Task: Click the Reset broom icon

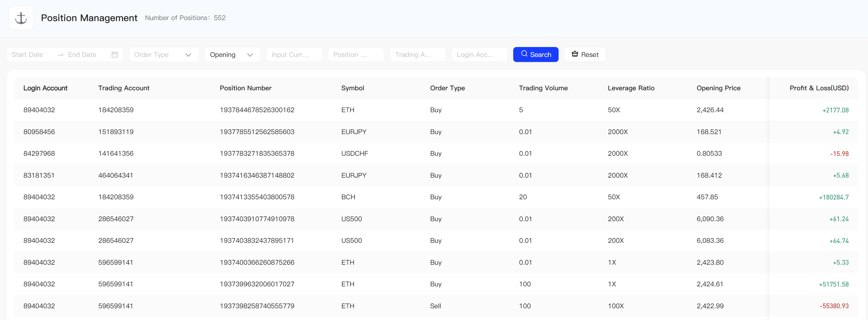Action: pos(575,54)
